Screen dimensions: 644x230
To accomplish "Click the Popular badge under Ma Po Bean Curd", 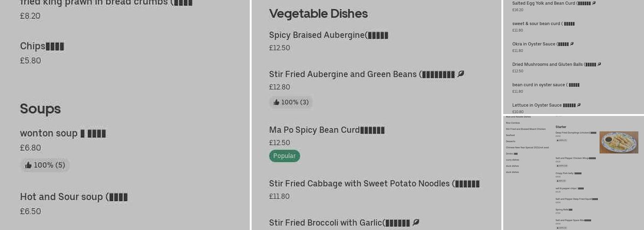I will 284,156.
